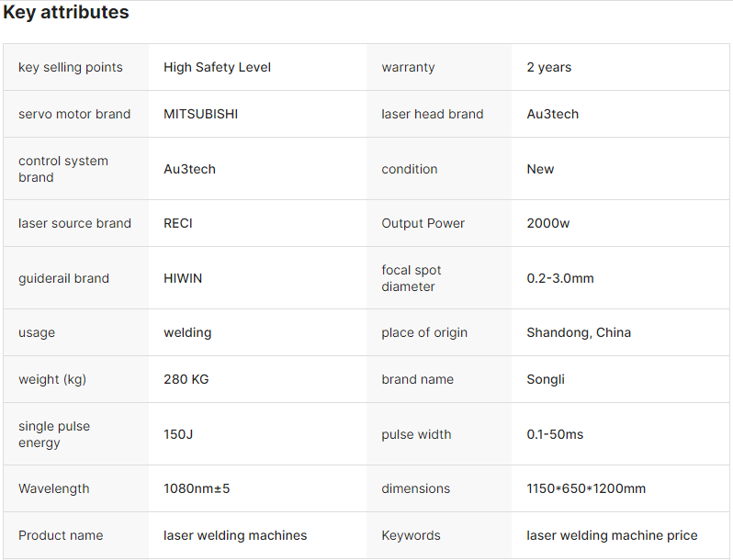This screenshot has width=733, height=560.
Task: Select the Songli brand name value
Action: pyautogui.click(x=546, y=379)
